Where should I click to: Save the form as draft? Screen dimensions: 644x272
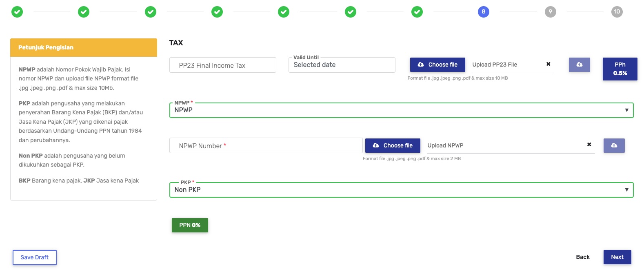(x=35, y=257)
